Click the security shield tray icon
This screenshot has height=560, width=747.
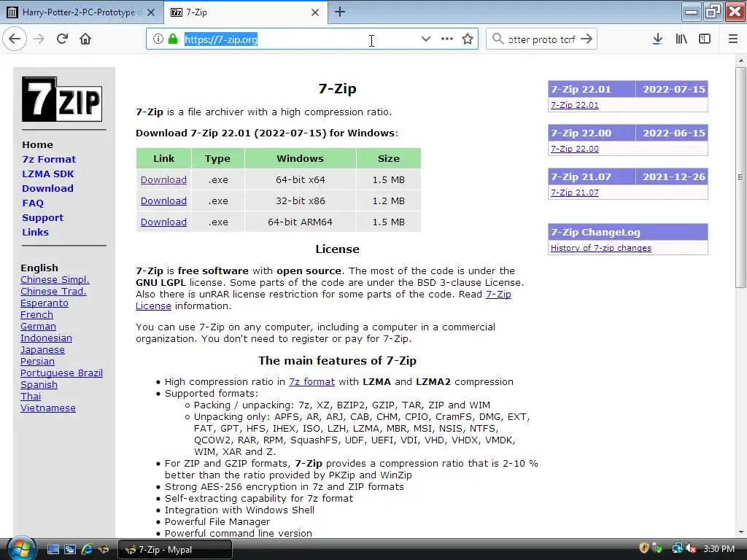pyautogui.click(x=643, y=549)
